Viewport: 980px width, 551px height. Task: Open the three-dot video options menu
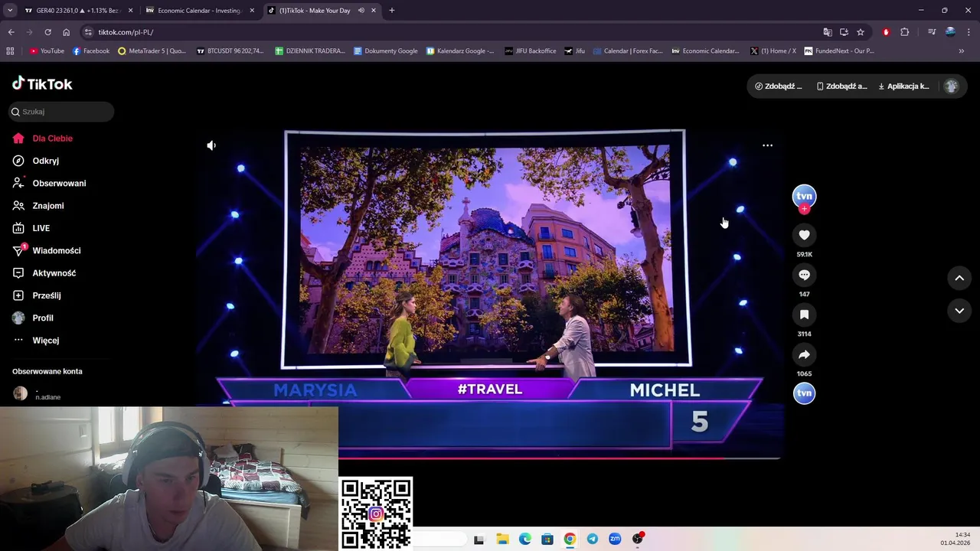click(767, 145)
